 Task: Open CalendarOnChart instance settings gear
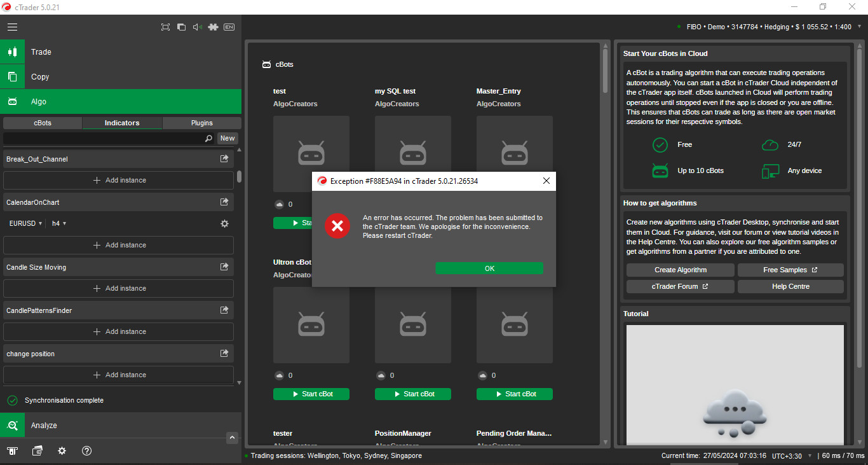point(224,224)
